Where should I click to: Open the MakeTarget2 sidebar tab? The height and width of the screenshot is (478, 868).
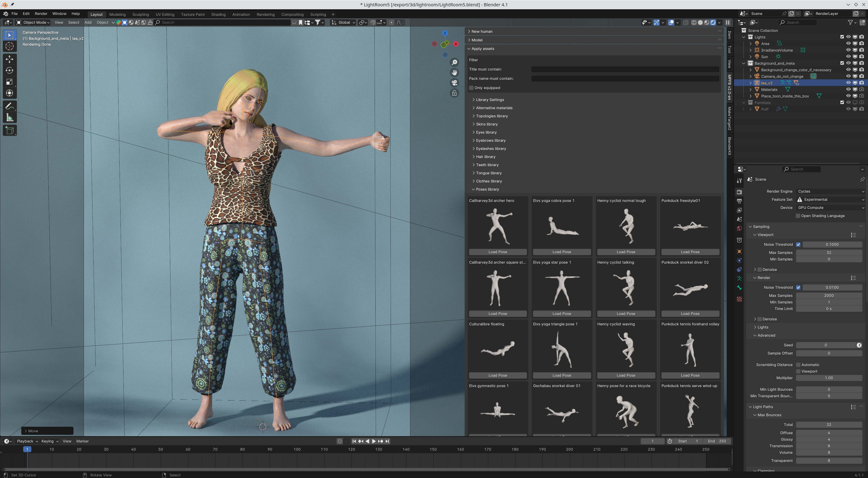click(729, 118)
